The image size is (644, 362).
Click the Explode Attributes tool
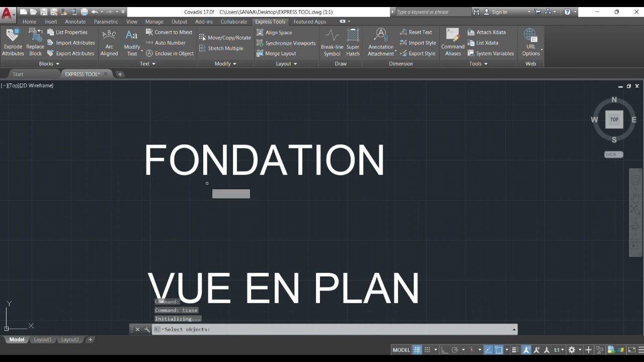13,42
